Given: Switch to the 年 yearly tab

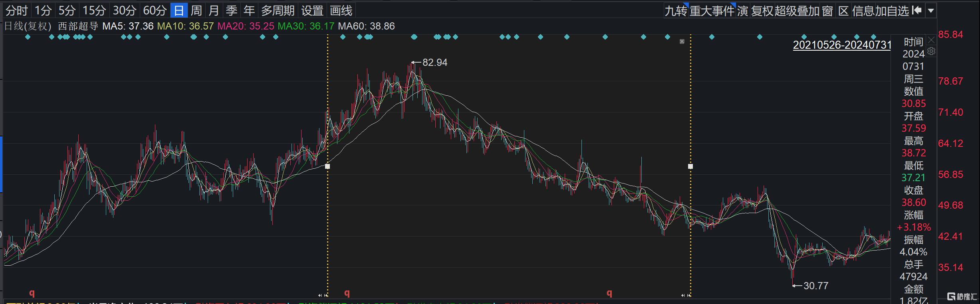Looking at the screenshot, I should [249, 11].
